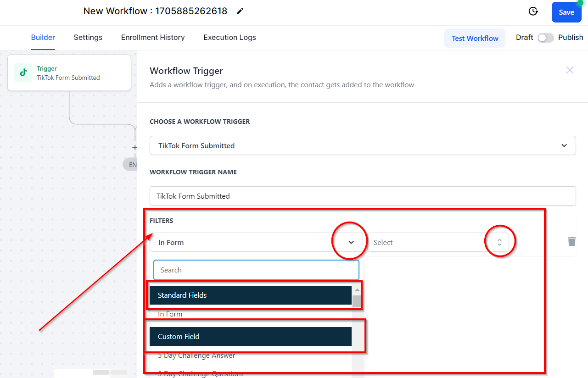Open the Execution Logs tab

pos(230,38)
